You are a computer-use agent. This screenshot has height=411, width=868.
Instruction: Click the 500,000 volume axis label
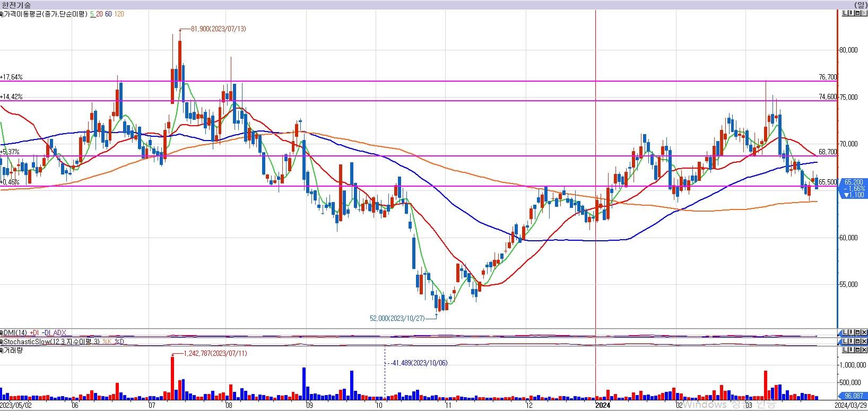[849, 382]
